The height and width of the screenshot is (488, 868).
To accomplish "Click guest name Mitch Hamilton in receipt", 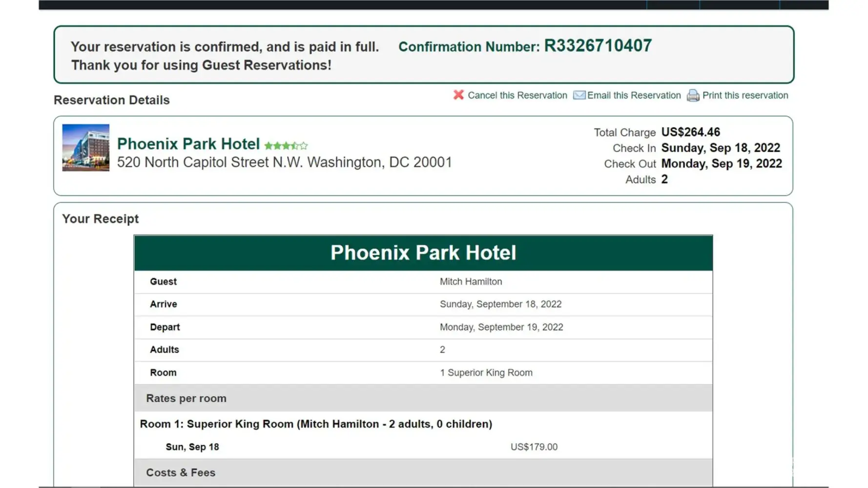I will 471,282.
